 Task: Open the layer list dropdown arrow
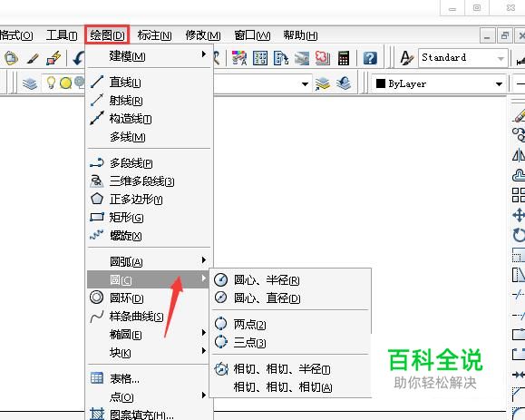305,83
